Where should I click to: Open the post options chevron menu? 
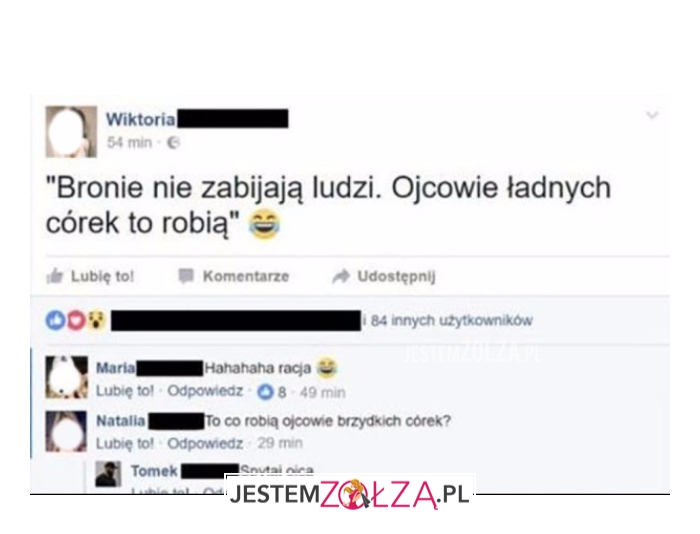pos(652,115)
